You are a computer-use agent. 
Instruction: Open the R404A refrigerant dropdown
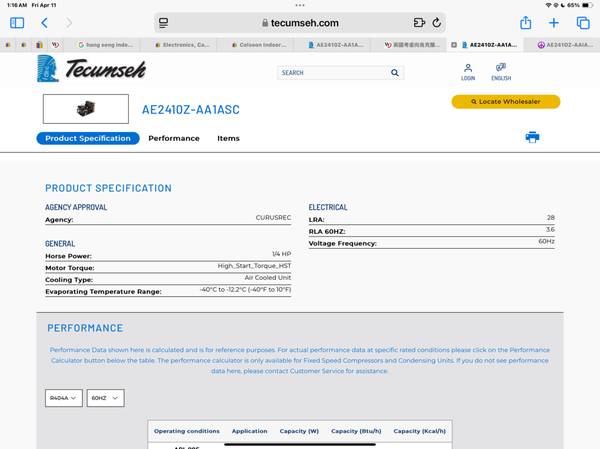tap(64, 398)
